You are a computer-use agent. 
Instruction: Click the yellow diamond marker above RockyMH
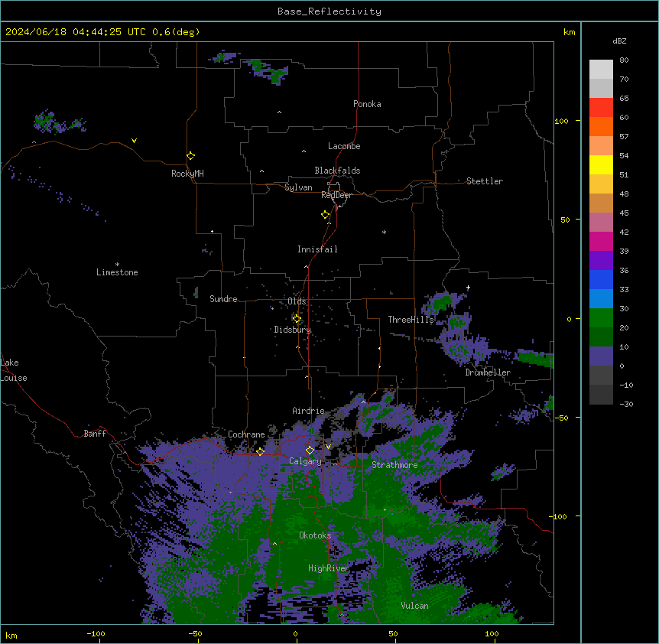(190, 156)
